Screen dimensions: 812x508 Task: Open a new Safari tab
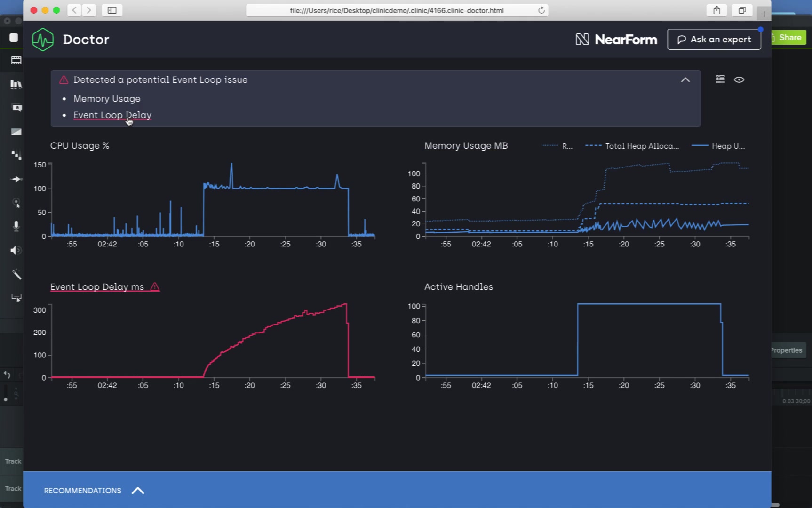764,14
